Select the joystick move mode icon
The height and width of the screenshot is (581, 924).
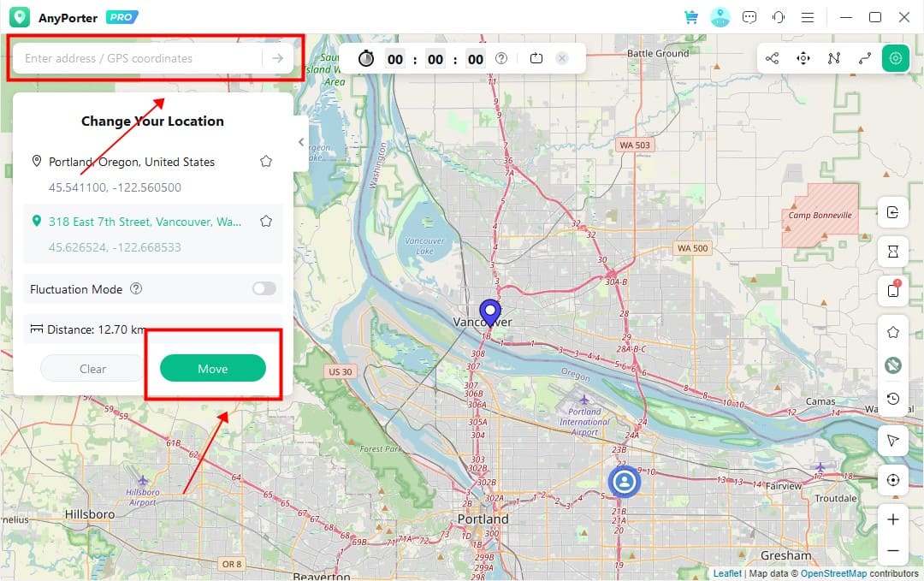tap(803, 58)
